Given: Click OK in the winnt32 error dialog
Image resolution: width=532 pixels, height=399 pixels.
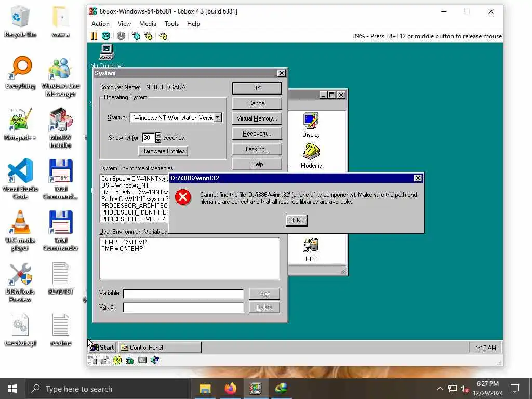Looking at the screenshot, I should tap(296, 220).
